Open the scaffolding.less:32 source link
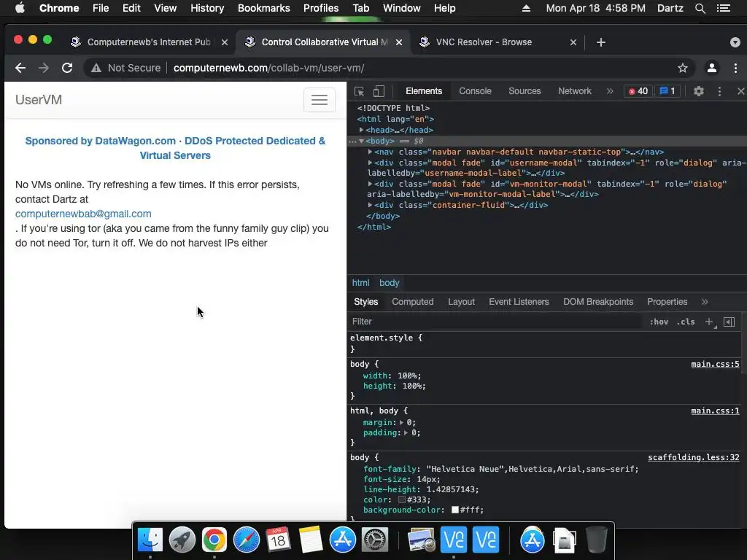This screenshot has width=747, height=560. 693,458
